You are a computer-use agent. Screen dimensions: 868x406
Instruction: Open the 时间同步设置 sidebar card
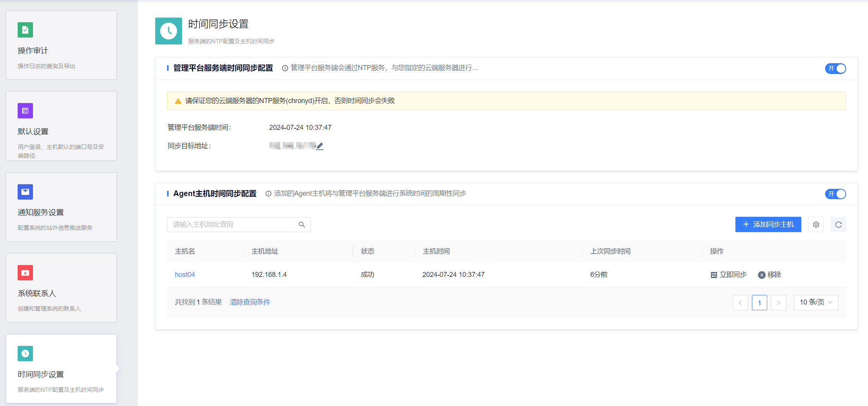point(61,368)
